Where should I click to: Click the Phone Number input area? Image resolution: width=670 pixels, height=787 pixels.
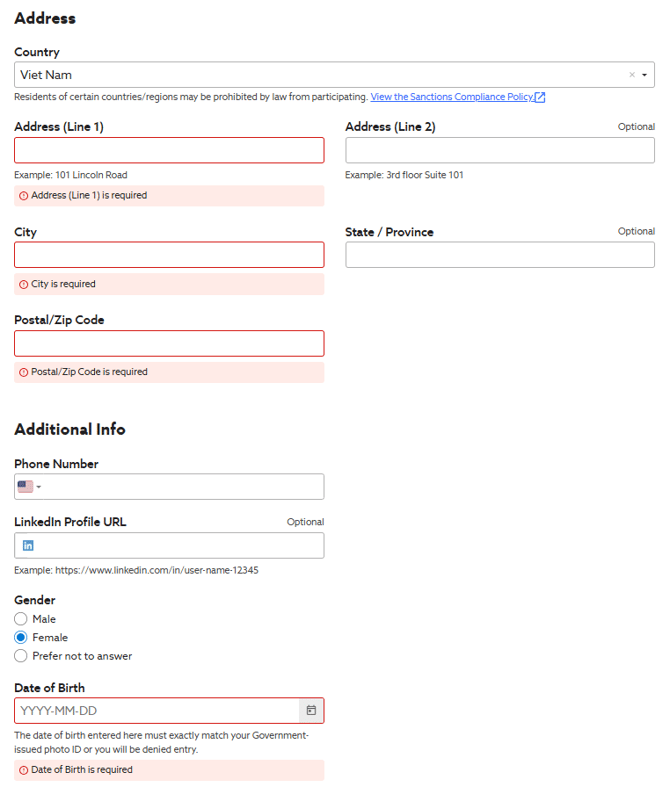(x=185, y=487)
